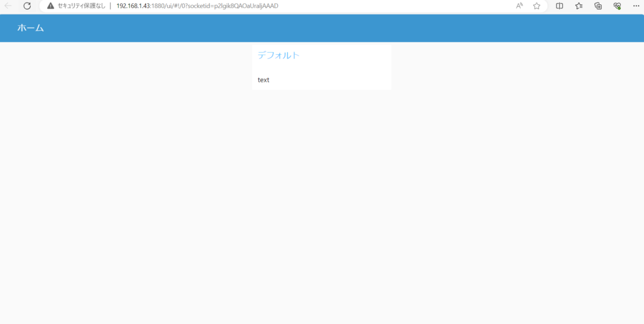Click the デフォルト group heading
Image resolution: width=644 pixels, height=324 pixels.
(279, 55)
